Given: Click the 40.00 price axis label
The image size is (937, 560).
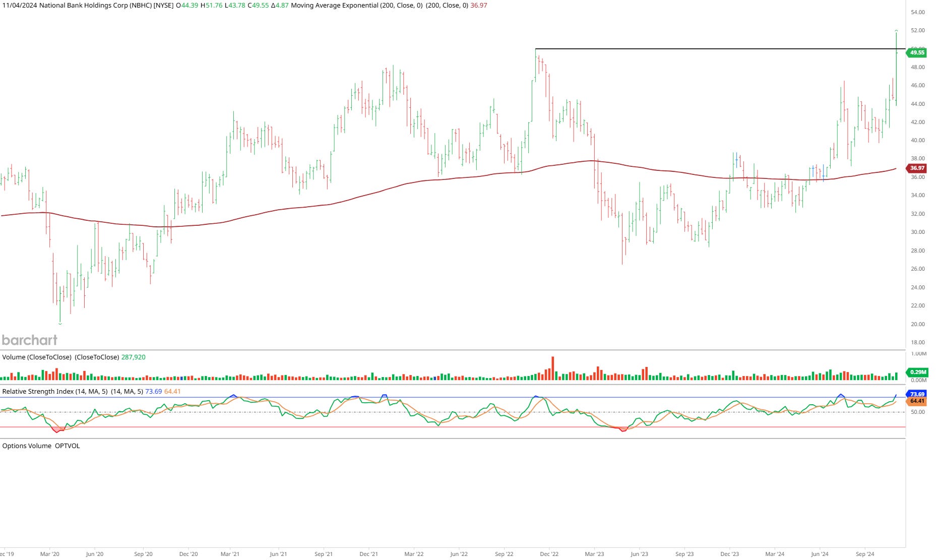Looking at the screenshot, I should [x=918, y=140].
